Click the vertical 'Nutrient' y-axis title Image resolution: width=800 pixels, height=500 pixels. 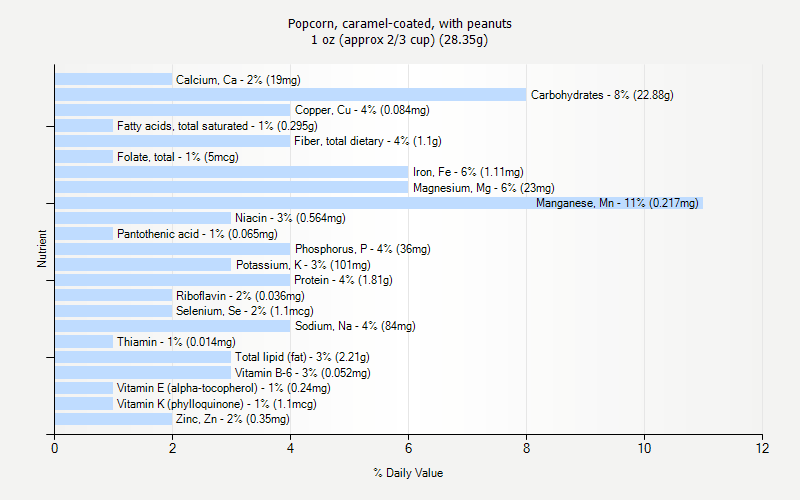(42, 248)
